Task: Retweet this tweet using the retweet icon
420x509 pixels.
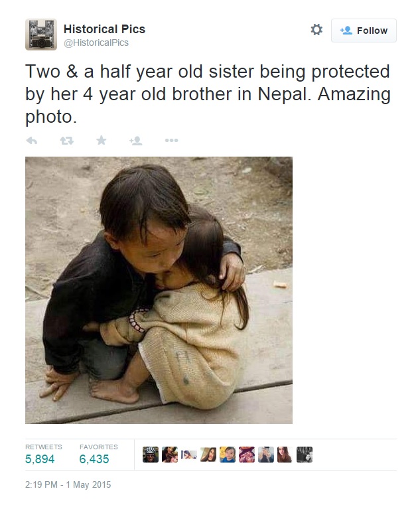Action: click(x=66, y=141)
